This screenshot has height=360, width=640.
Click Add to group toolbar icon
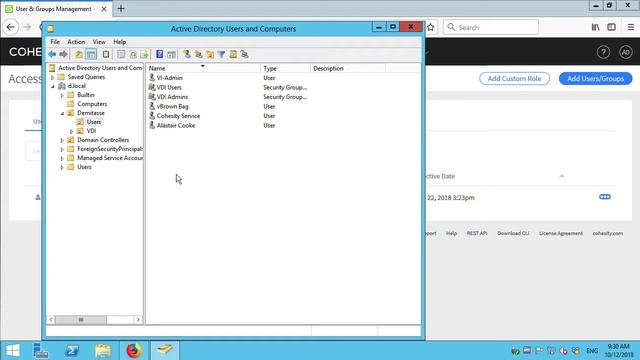(244, 54)
